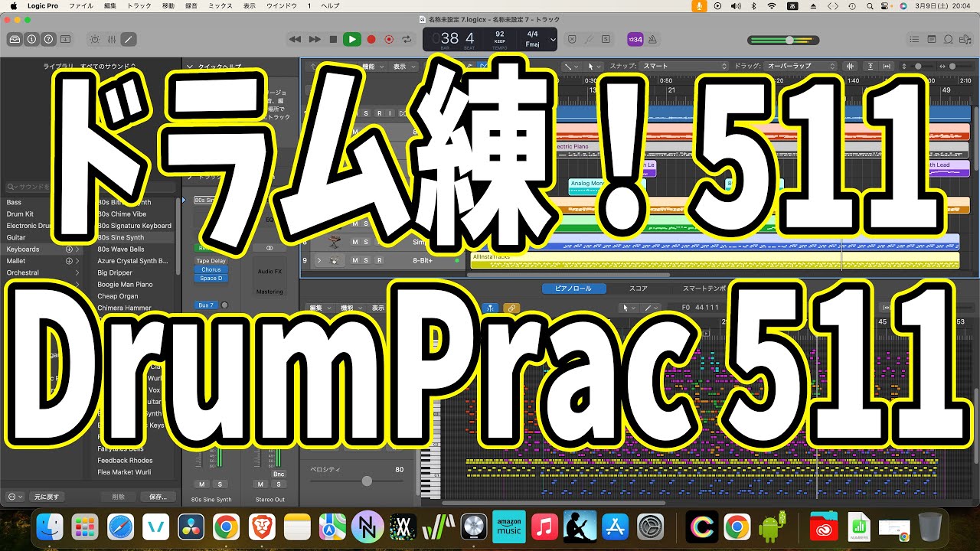Click the Smart Controls dial icon
The image size is (980, 551).
click(95, 39)
